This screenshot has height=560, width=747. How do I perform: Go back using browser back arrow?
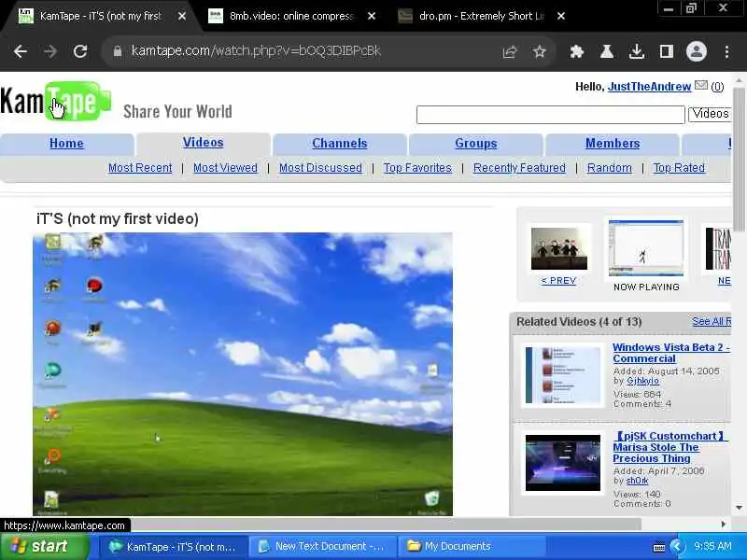click(x=21, y=51)
